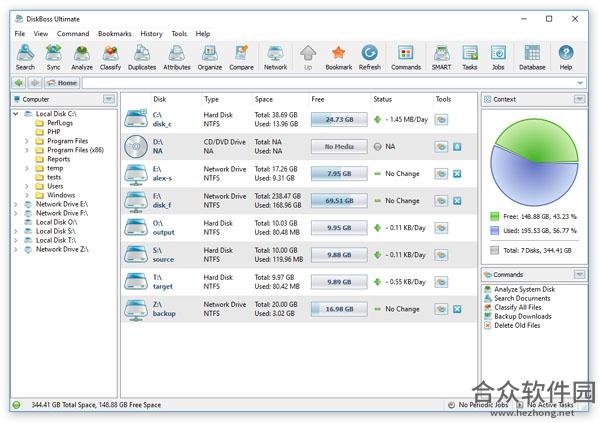Open the Computer panel dropdown
The width and height of the screenshot is (600, 423).
click(x=109, y=99)
